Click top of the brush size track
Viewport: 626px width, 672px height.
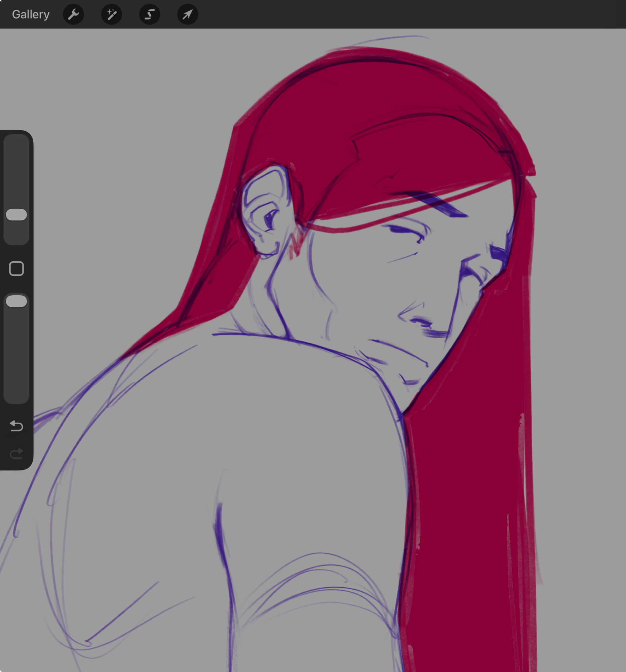[x=16, y=142]
